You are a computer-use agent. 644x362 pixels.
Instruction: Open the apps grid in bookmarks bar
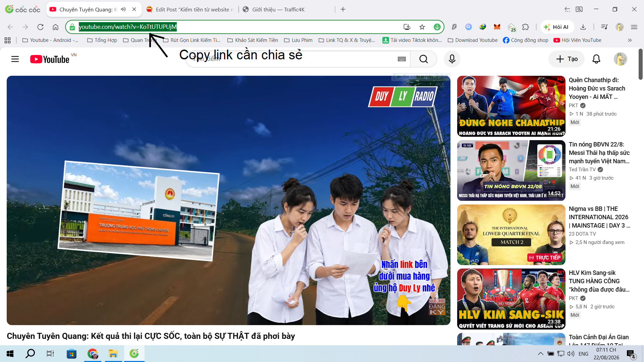click(7, 40)
